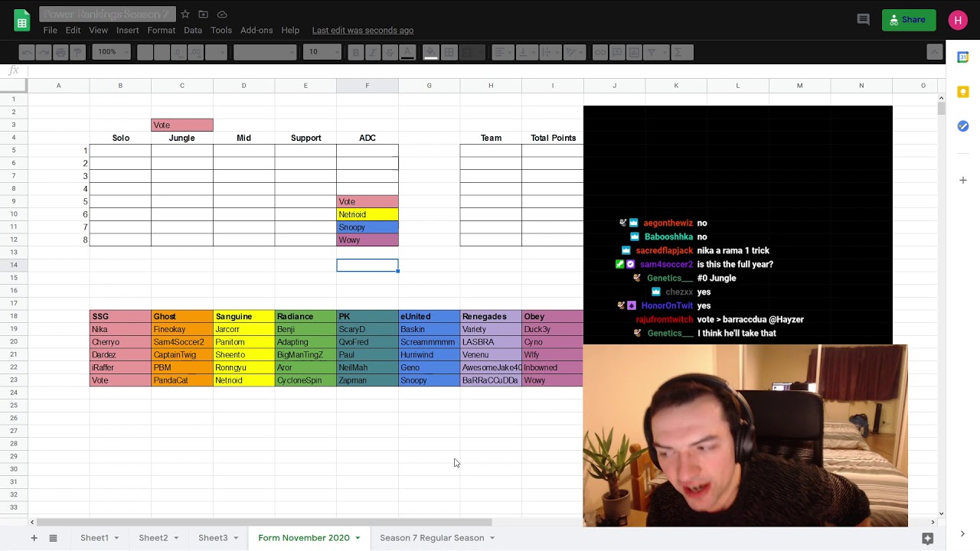The width and height of the screenshot is (980, 551).
Task: Open the more number formats dropdown
Action: tap(217, 52)
